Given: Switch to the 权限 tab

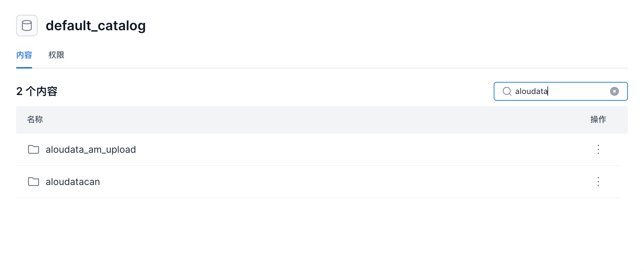Looking at the screenshot, I should (x=56, y=55).
